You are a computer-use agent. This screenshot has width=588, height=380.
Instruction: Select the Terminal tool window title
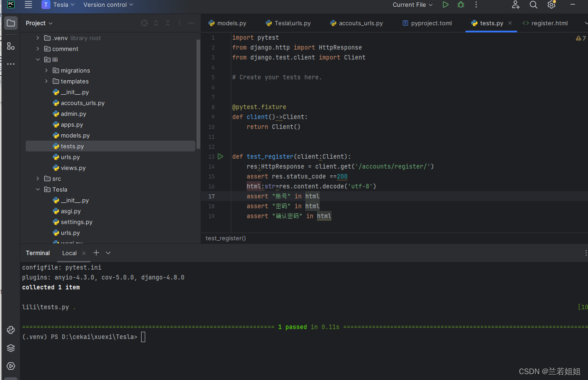tap(38, 253)
